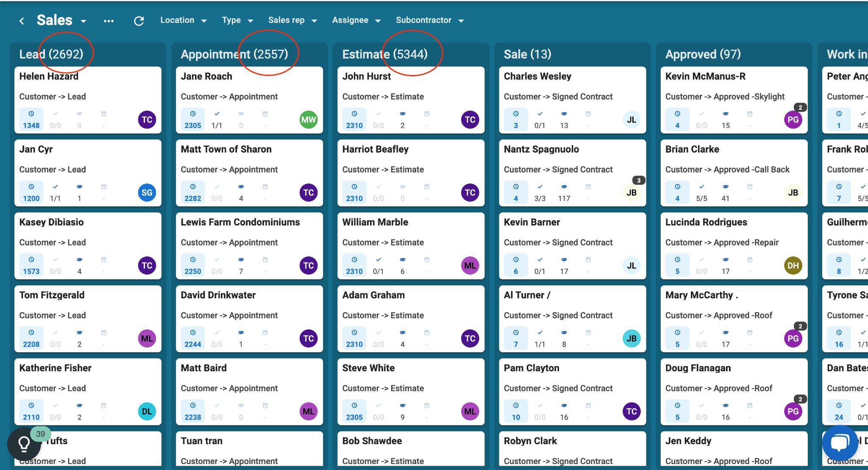This screenshot has width=868, height=470.
Task: Click the refresh board icon
Action: point(139,21)
